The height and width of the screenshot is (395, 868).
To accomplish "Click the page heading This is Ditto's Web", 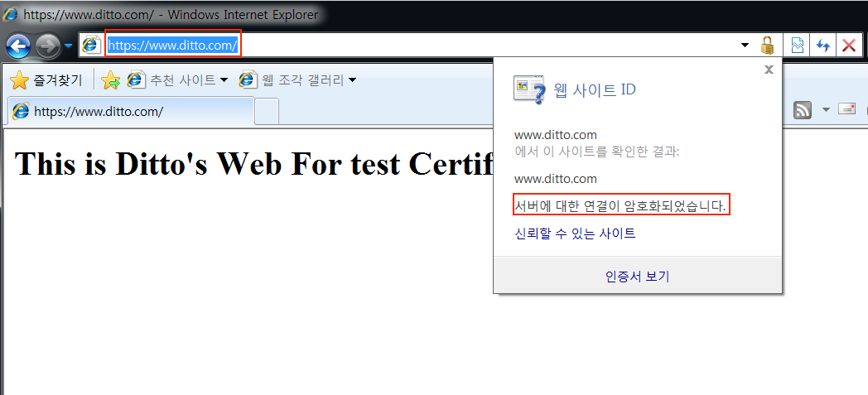I will [x=253, y=162].
